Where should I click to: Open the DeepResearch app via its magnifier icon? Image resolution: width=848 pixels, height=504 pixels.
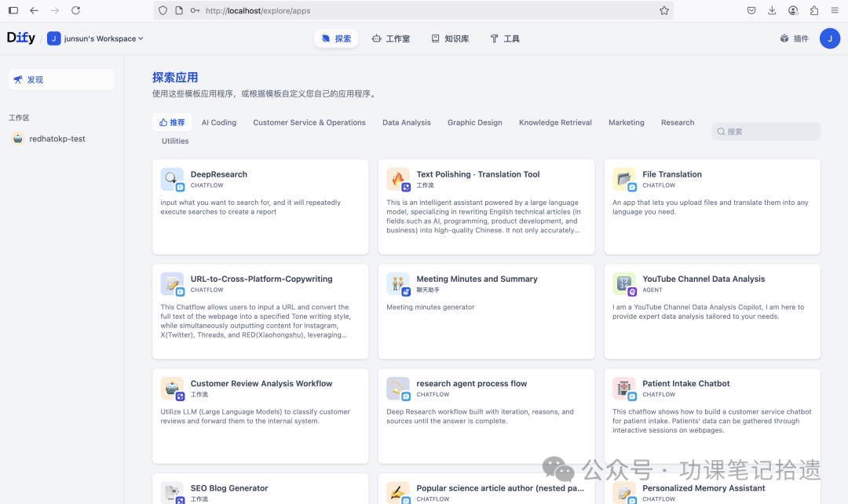172,179
